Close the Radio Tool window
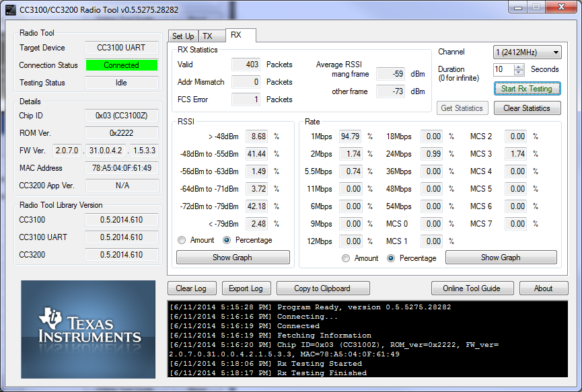 point(562,7)
